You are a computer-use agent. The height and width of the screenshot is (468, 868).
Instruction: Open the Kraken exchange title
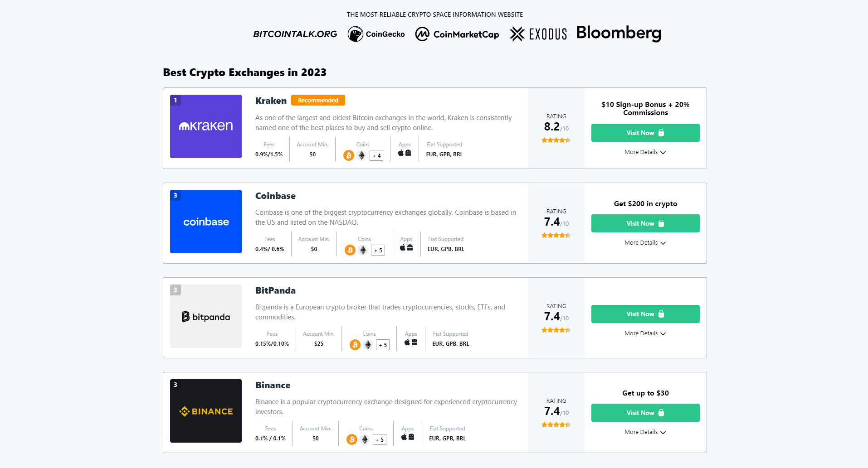tap(271, 101)
